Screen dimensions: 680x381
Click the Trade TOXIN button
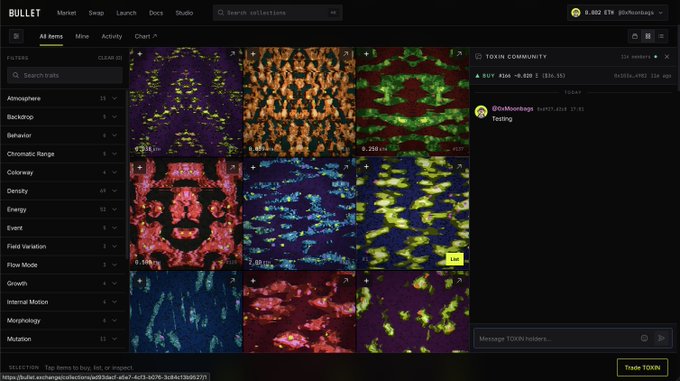click(642, 368)
